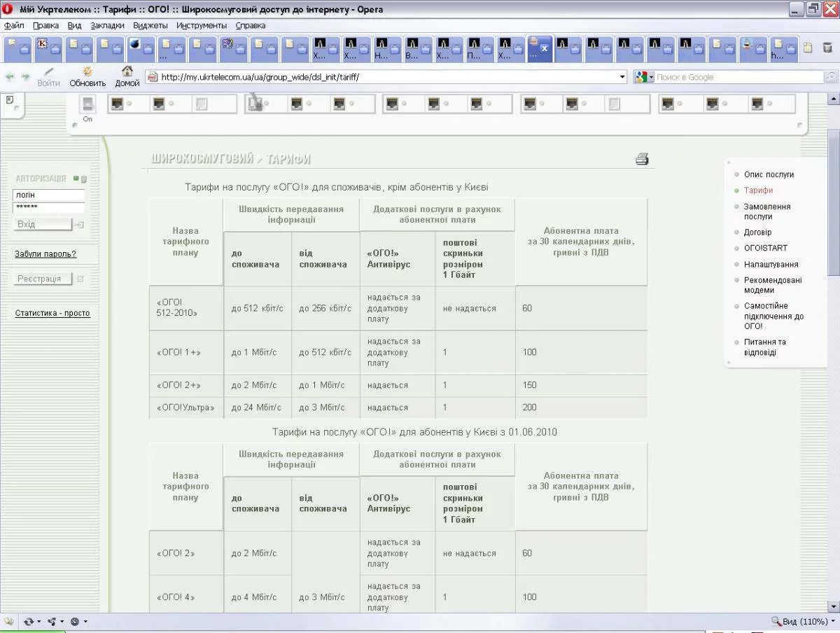Reload the page with Обновить
The height and width of the screenshot is (633, 840).
pos(87,77)
